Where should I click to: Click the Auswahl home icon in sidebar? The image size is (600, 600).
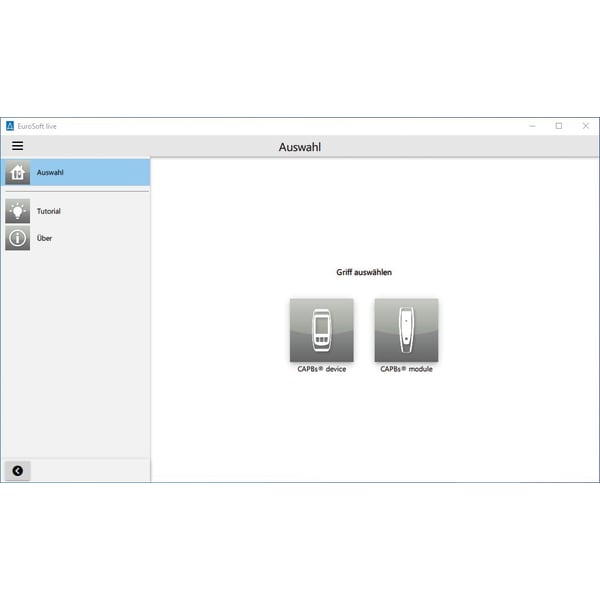coord(17,172)
